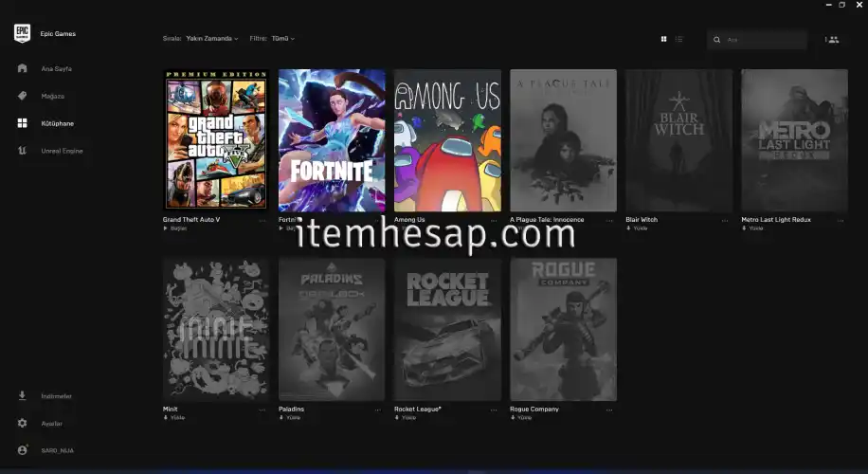Viewport: 868px width, 474px height.
Task: Click the library search field
Action: pos(763,39)
